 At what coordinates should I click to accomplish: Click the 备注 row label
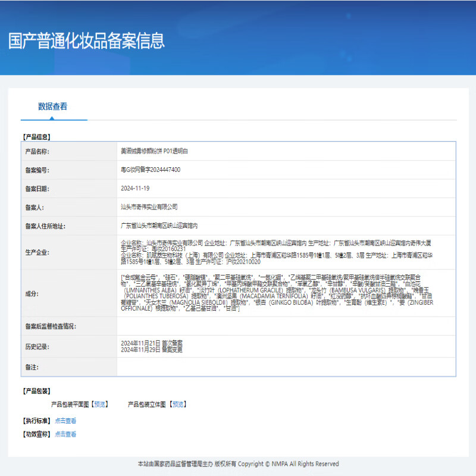[32, 367]
